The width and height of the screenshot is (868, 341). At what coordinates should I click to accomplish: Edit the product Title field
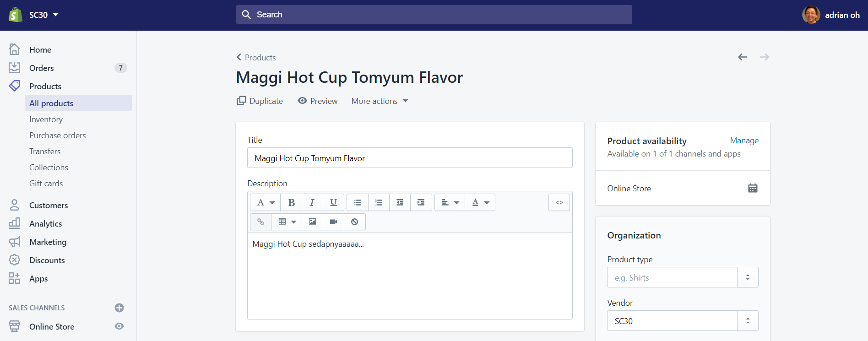point(410,158)
